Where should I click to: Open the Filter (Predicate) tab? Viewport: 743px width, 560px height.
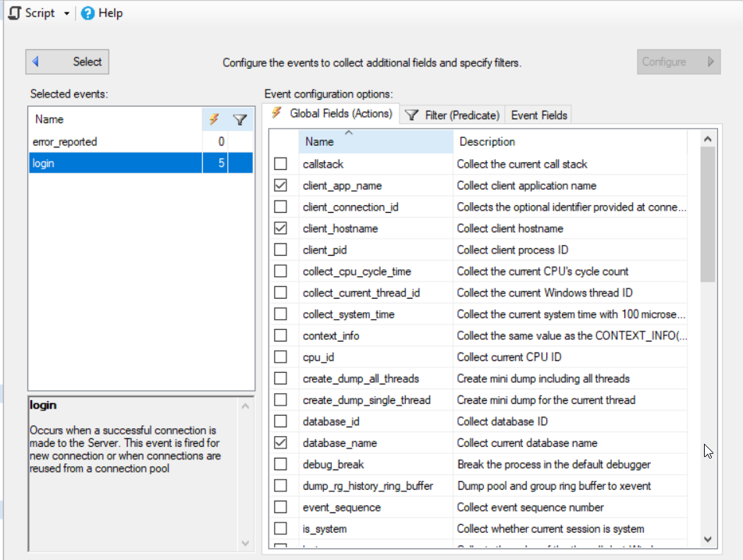(x=461, y=115)
